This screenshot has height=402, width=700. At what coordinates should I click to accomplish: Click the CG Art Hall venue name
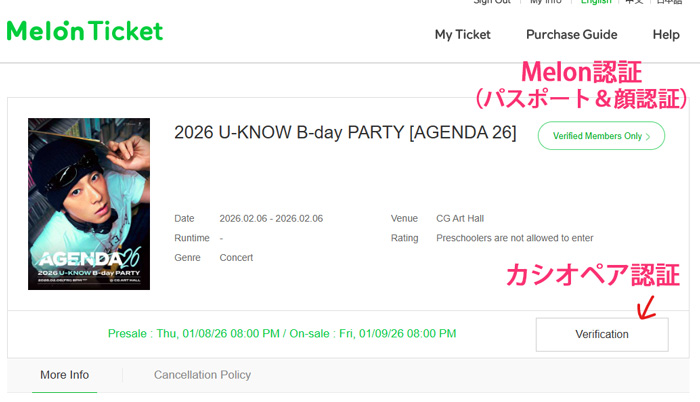point(460,219)
